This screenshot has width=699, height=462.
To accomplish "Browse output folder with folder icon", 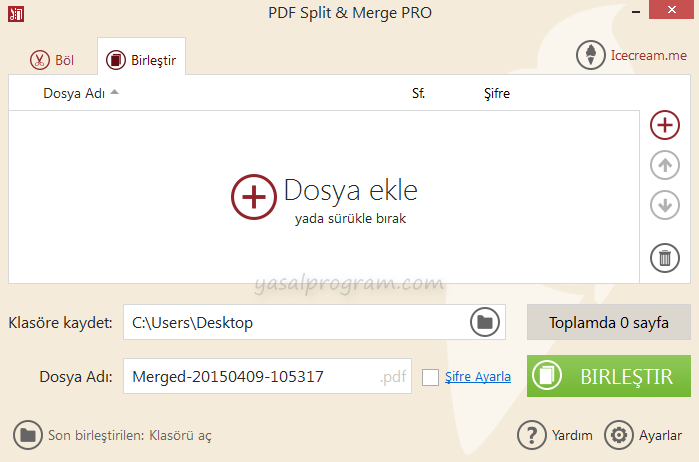I will click(484, 322).
